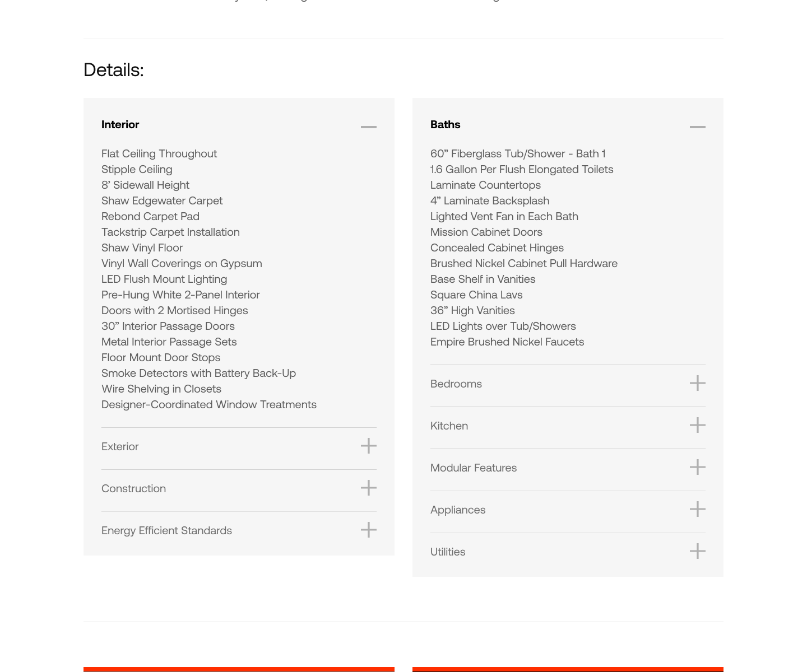The width and height of the screenshot is (807, 672).
Task: Click the plus icon beside Kitchen
Action: (698, 425)
